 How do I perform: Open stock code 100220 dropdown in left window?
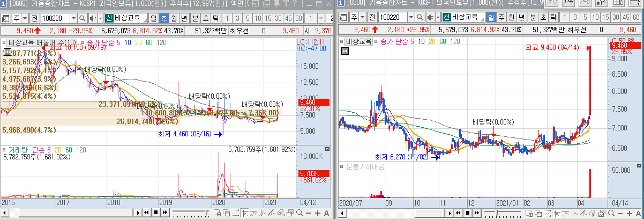(x=73, y=18)
